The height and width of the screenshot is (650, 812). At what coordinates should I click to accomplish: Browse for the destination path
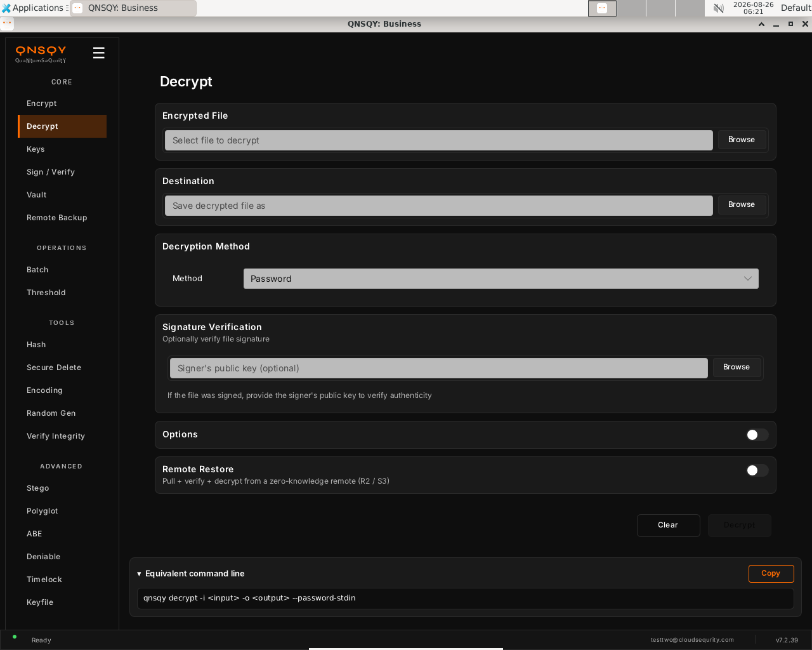(x=742, y=204)
